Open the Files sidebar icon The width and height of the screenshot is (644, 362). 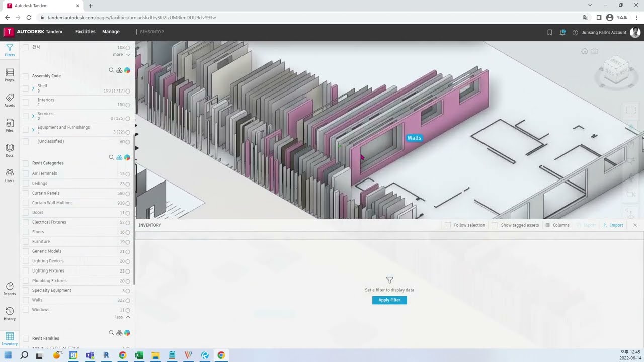(x=10, y=125)
